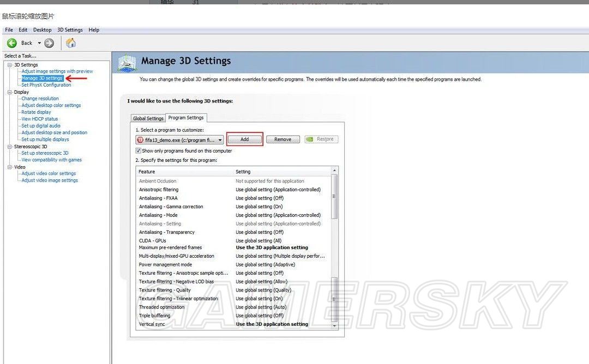Viewport: 589px width, 364px height.
Task: Open the File menu
Action: pos(9,29)
